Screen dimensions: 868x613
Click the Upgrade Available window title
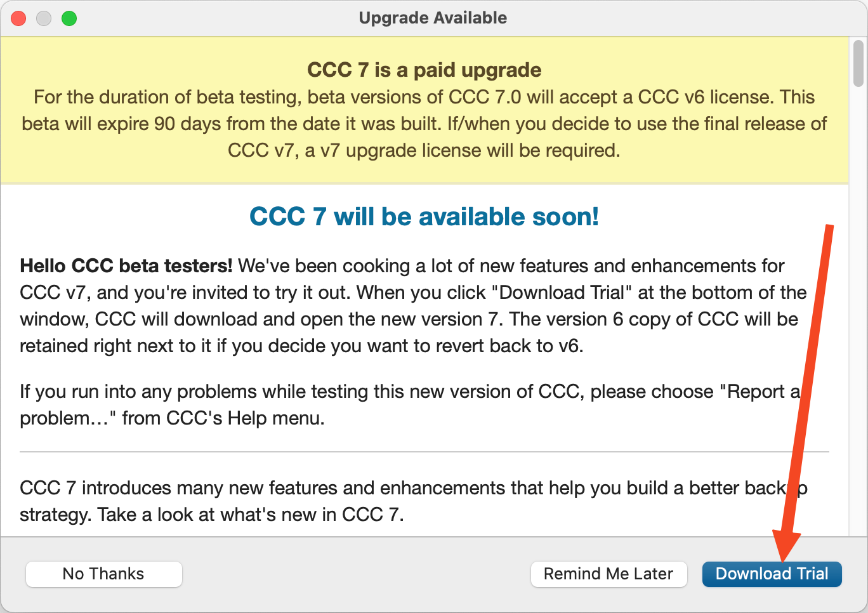pos(433,18)
